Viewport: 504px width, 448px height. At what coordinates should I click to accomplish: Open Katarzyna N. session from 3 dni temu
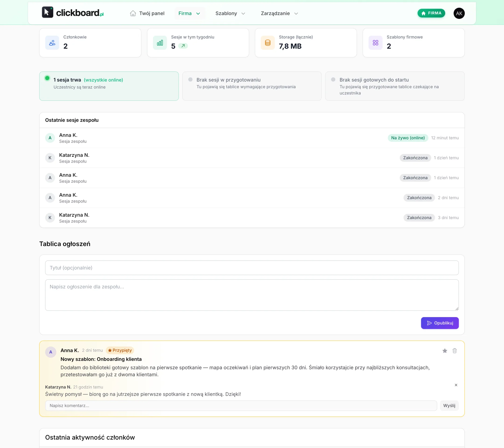(252, 218)
